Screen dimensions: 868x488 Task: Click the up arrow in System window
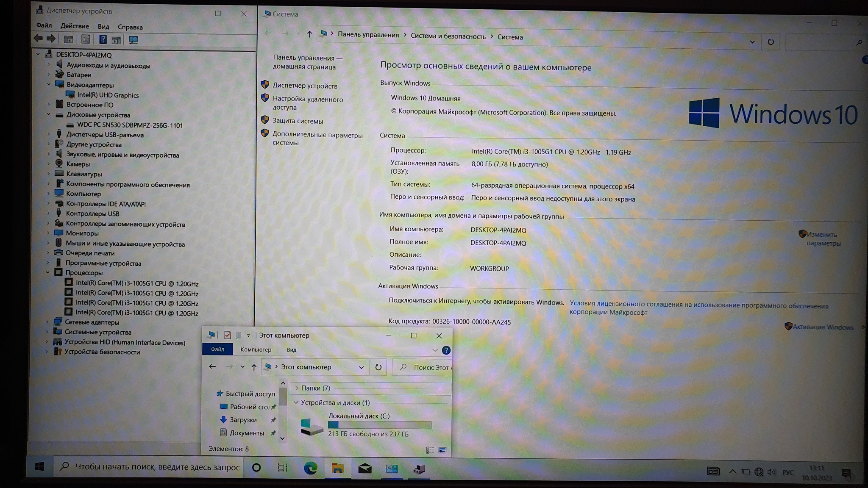pos(309,34)
